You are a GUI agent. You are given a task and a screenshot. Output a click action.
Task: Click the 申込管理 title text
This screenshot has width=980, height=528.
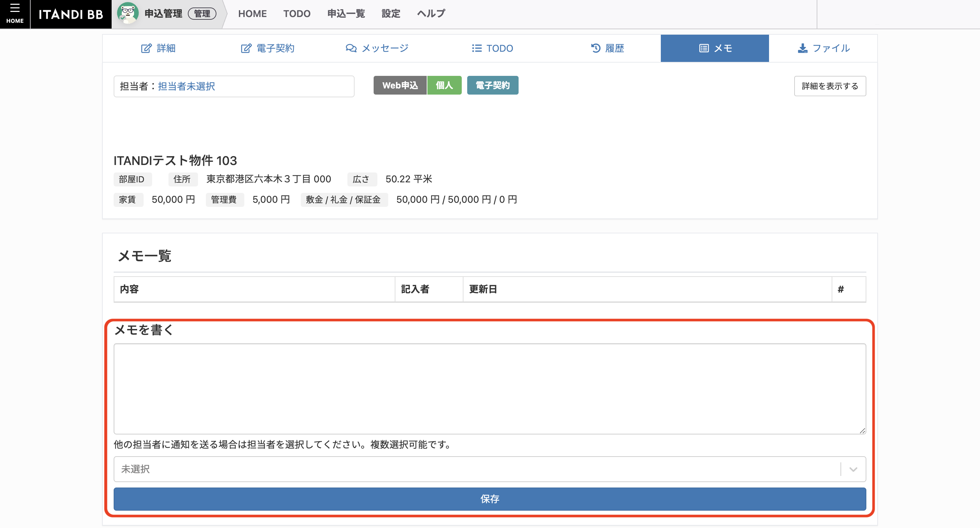(163, 14)
